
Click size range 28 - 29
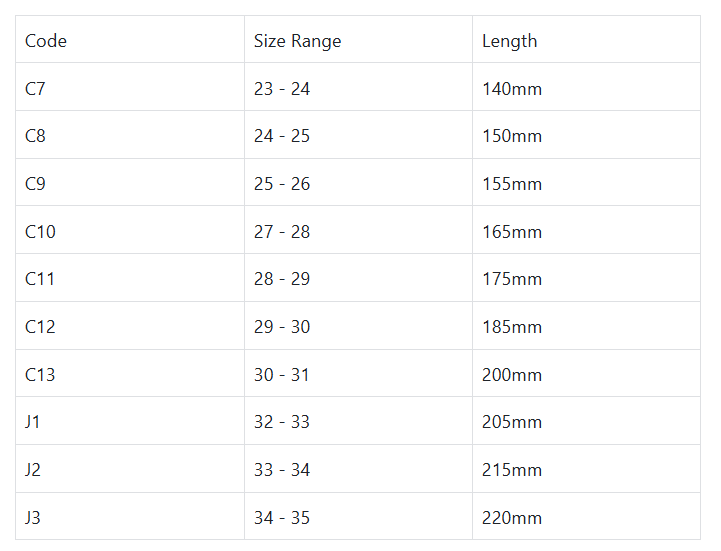tap(282, 279)
